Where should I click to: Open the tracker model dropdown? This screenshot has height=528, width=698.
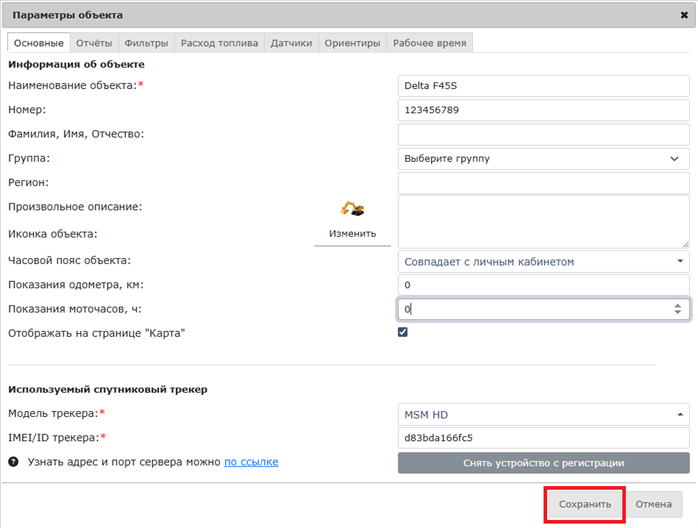[543, 414]
